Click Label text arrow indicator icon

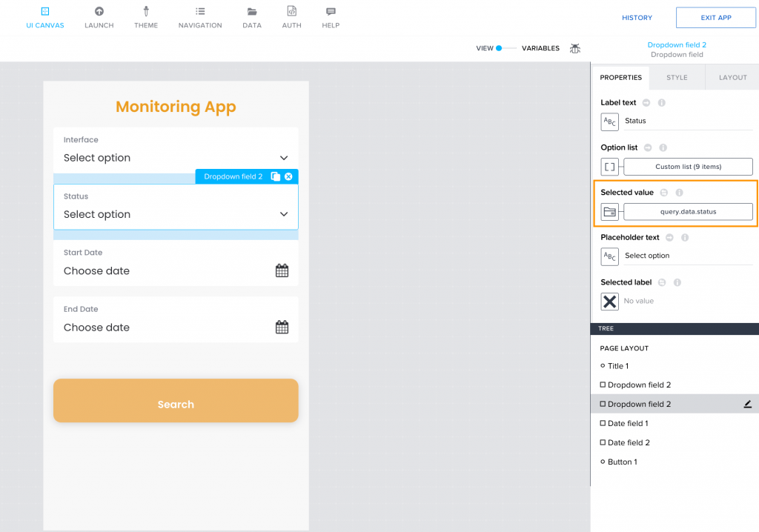pyautogui.click(x=646, y=103)
